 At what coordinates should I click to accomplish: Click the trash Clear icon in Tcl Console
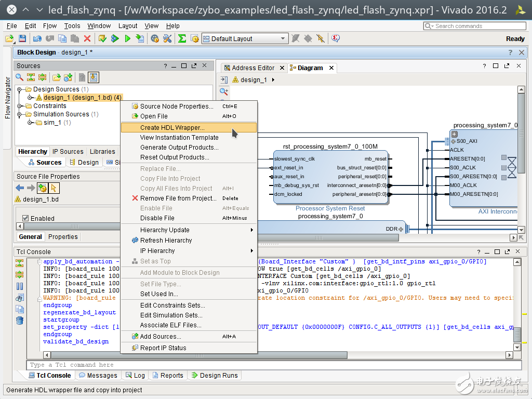pos(20,320)
